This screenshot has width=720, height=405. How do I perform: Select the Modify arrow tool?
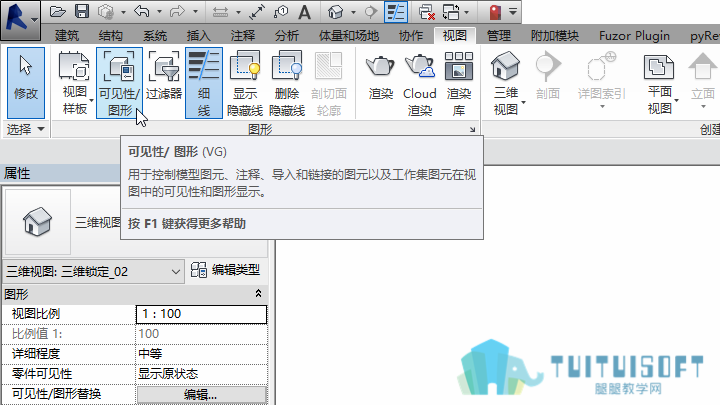tap(26, 83)
